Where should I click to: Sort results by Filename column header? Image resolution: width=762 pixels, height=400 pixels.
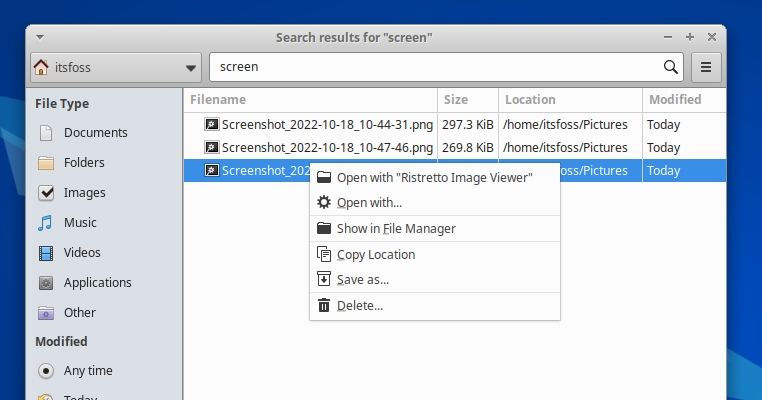310,100
